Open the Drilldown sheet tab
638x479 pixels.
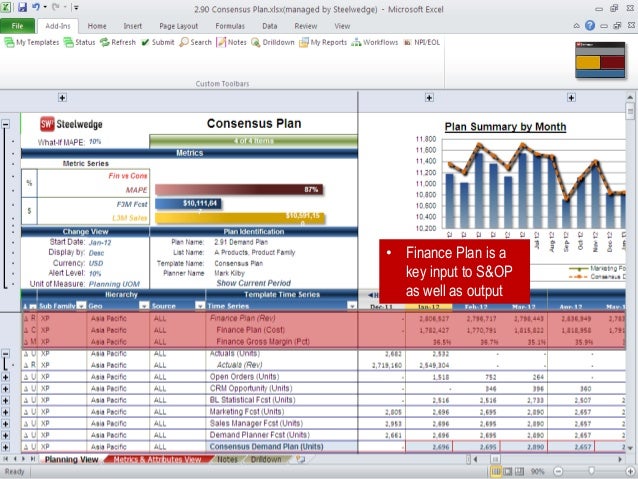click(x=266, y=459)
